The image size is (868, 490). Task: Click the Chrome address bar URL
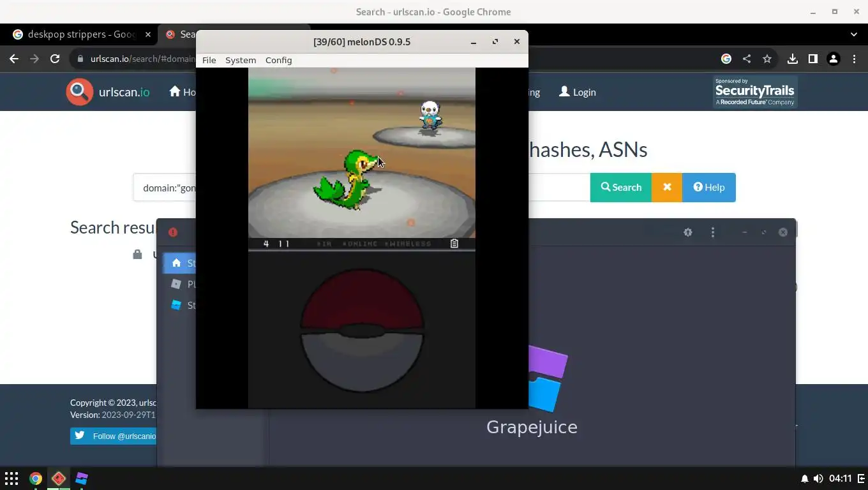click(x=142, y=59)
